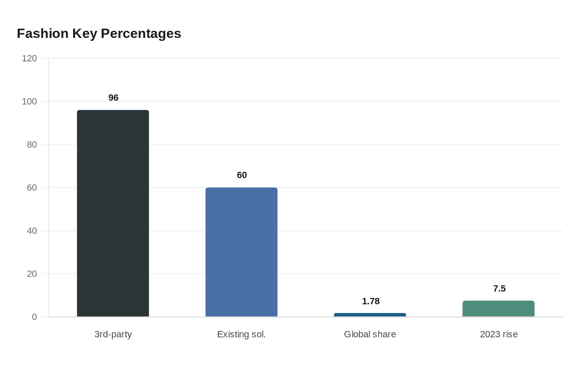Select the 3rd-party axis label
Screen dimensions: 588x370
pos(113,334)
